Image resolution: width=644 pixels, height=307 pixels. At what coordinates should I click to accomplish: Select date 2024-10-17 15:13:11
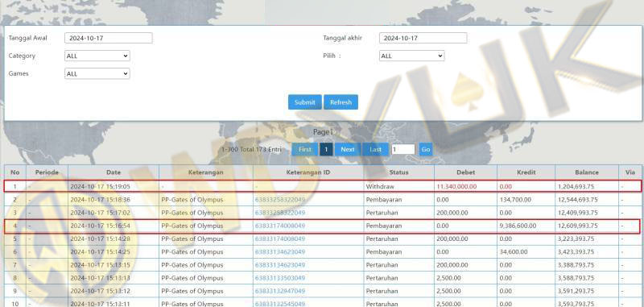[100, 304]
